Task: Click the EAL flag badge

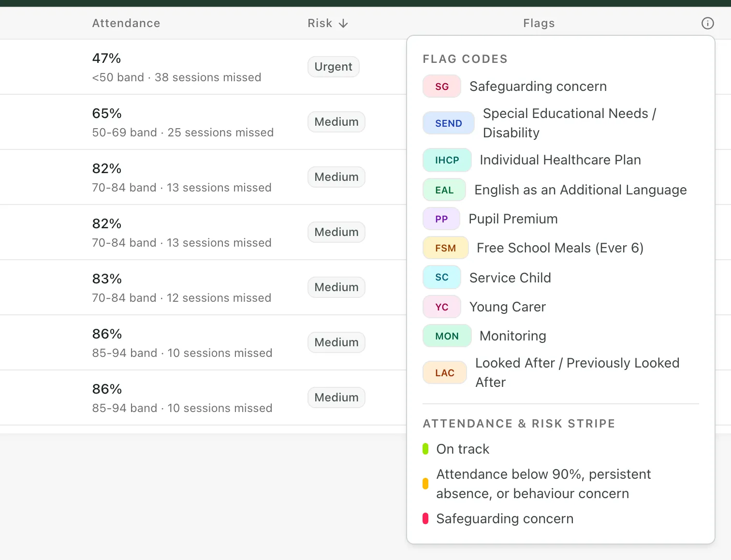Action: (x=444, y=190)
